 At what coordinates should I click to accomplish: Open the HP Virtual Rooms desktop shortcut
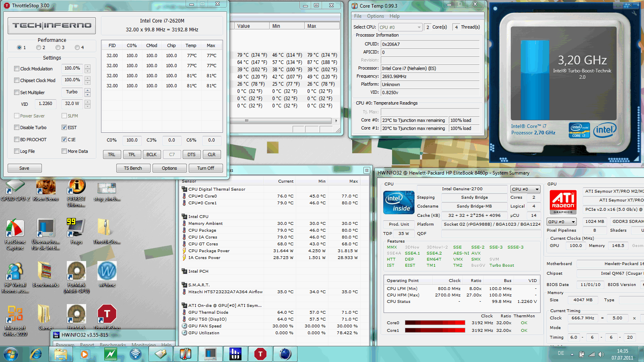point(15,278)
